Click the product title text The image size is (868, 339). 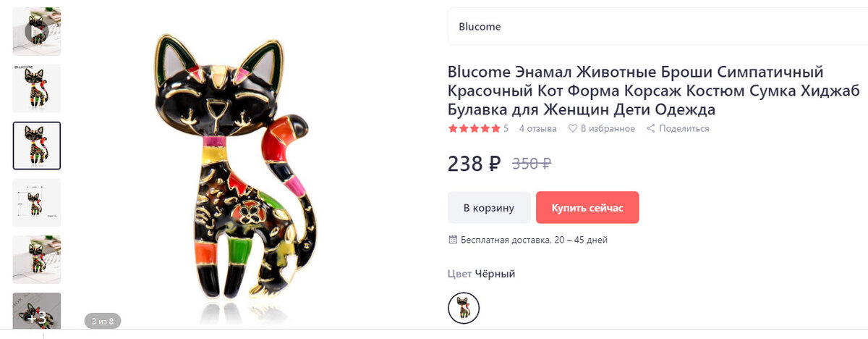tap(636, 91)
